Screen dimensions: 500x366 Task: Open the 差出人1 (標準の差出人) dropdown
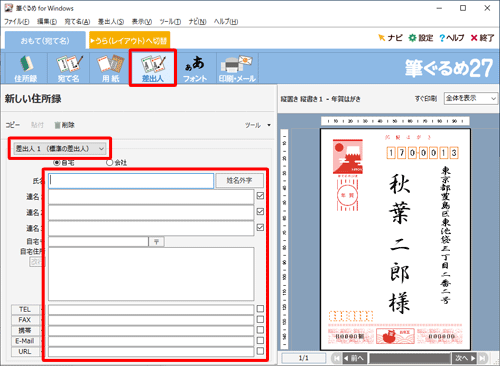[60, 149]
